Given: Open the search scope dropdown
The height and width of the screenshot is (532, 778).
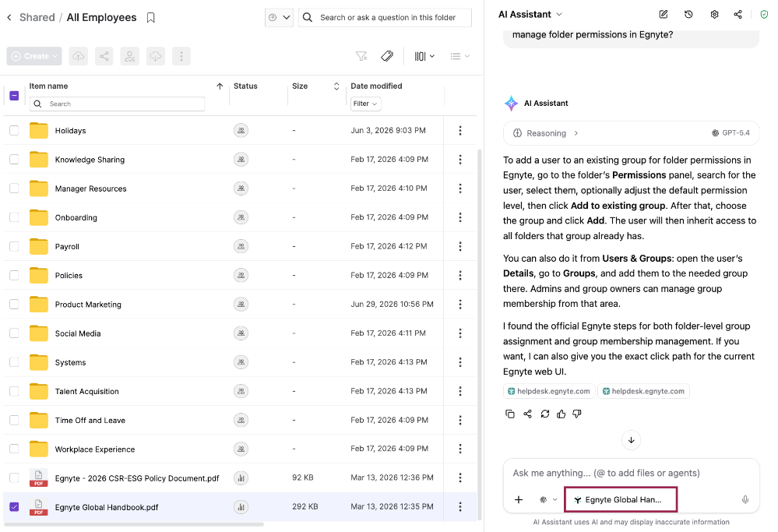Looking at the screenshot, I should [279, 17].
